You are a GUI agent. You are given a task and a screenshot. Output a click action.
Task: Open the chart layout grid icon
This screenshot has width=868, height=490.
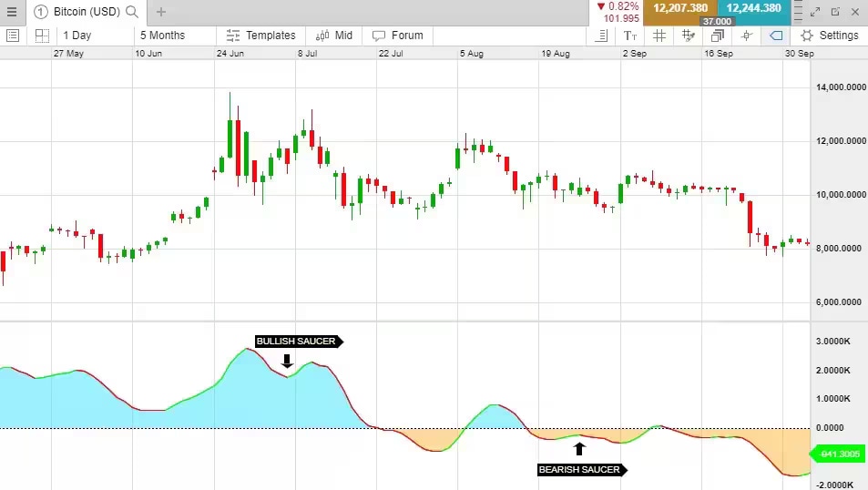coord(42,36)
